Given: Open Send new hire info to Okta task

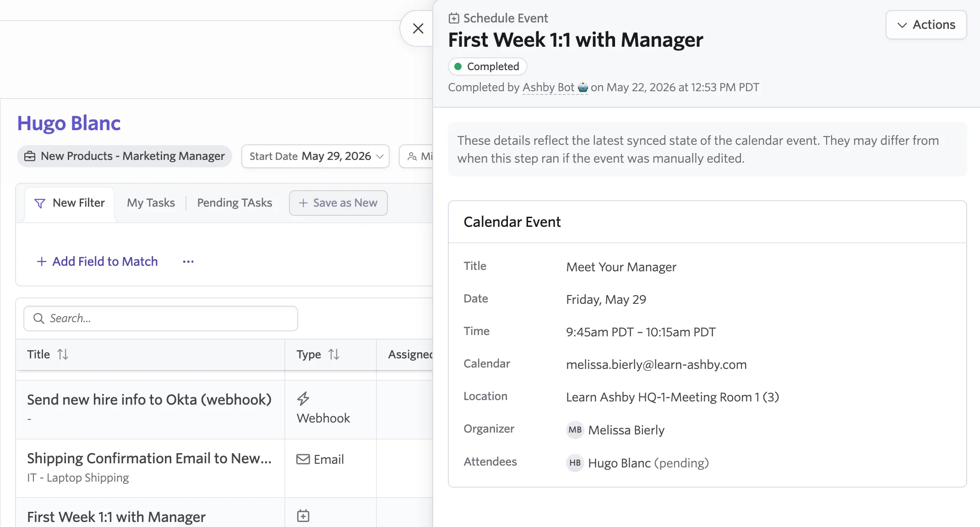Looking at the screenshot, I should [x=149, y=400].
